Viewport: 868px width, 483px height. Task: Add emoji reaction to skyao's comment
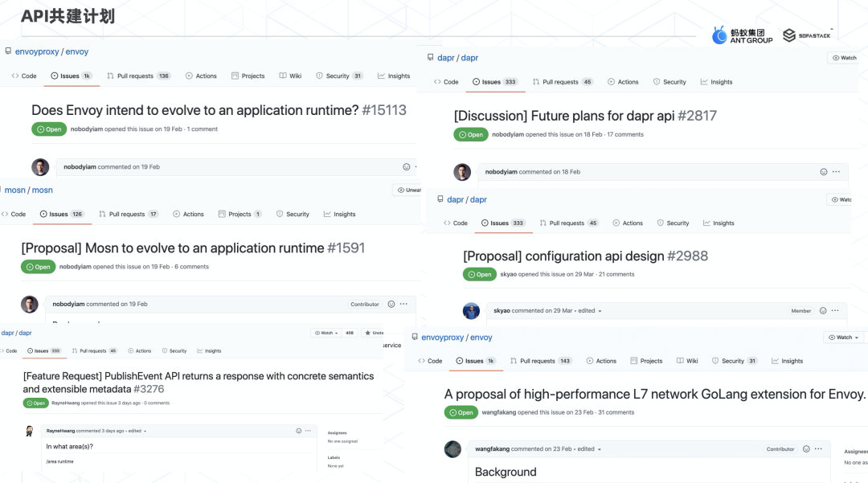[821, 310]
